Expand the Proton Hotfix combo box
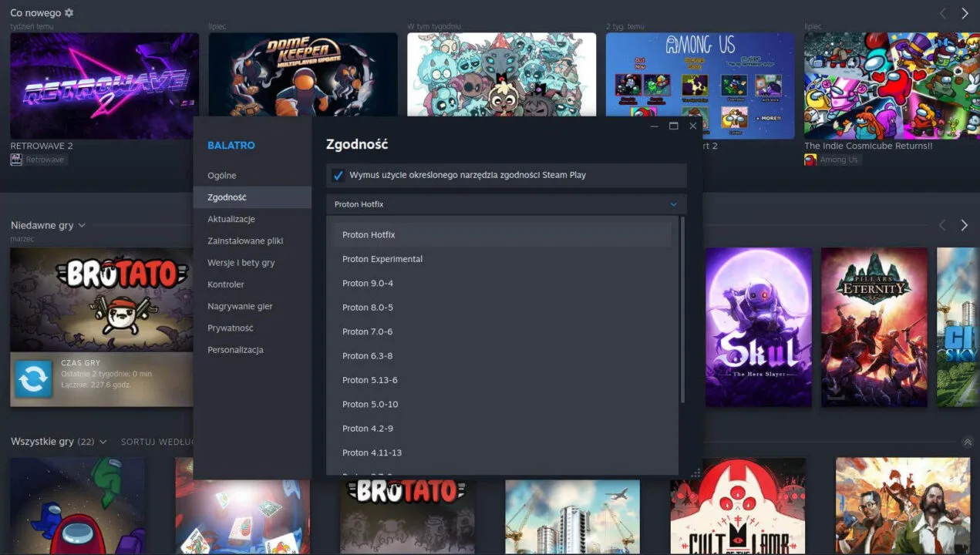980x555 pixels. [x=506, y=204]
